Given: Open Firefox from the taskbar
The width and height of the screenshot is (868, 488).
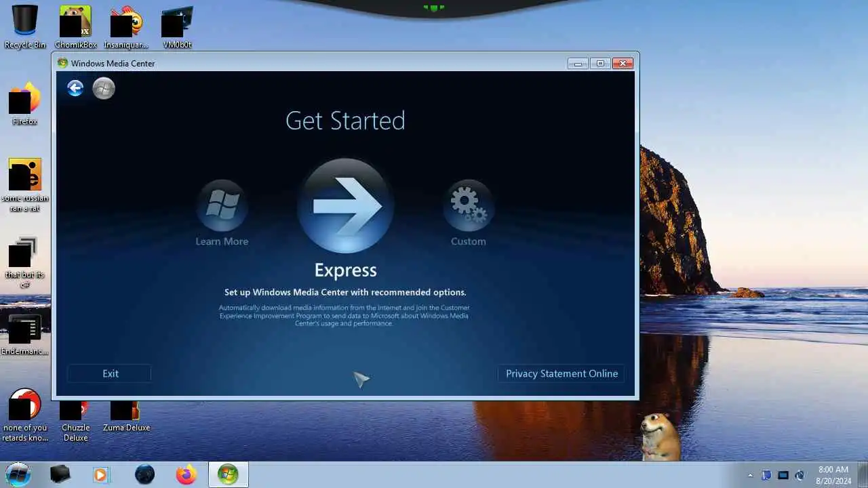Looking at the screenshot, I should [186, 474].
